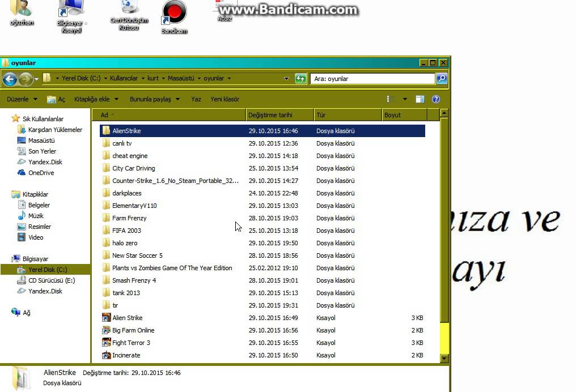
Task: Expand the arrow after 'Yerel Disk (C:)' breadcrumb
Action: point(106,78)
